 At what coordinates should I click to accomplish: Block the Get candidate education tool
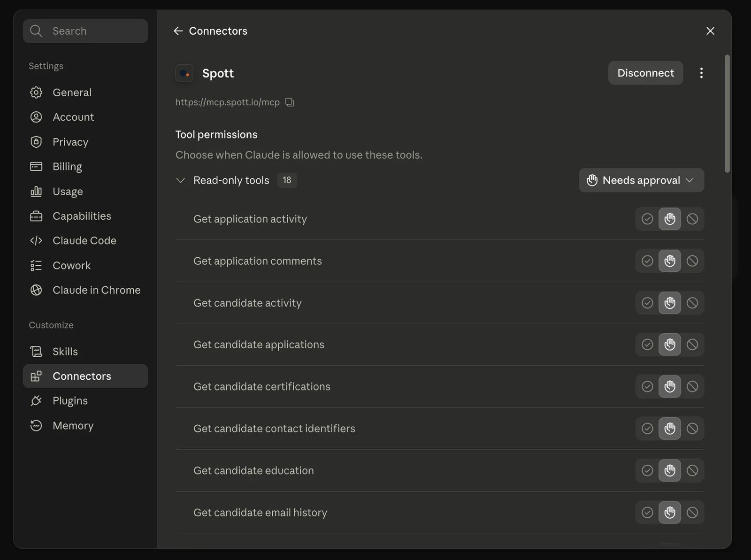[x=692, y=471]
